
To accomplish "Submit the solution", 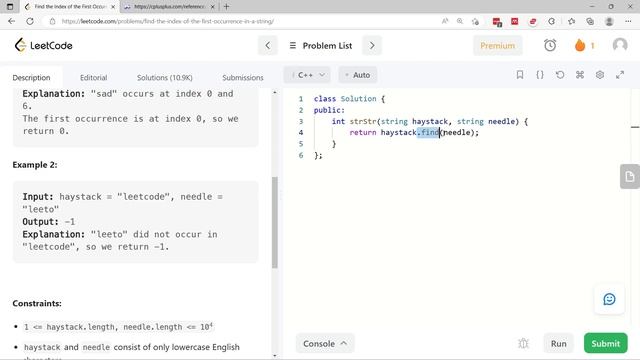I will [605, 344].
